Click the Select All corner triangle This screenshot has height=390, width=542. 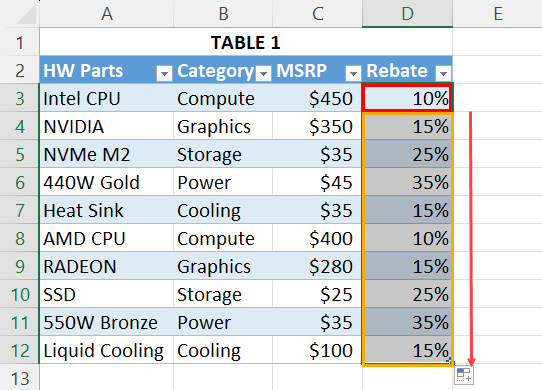(x=27, y=15)
